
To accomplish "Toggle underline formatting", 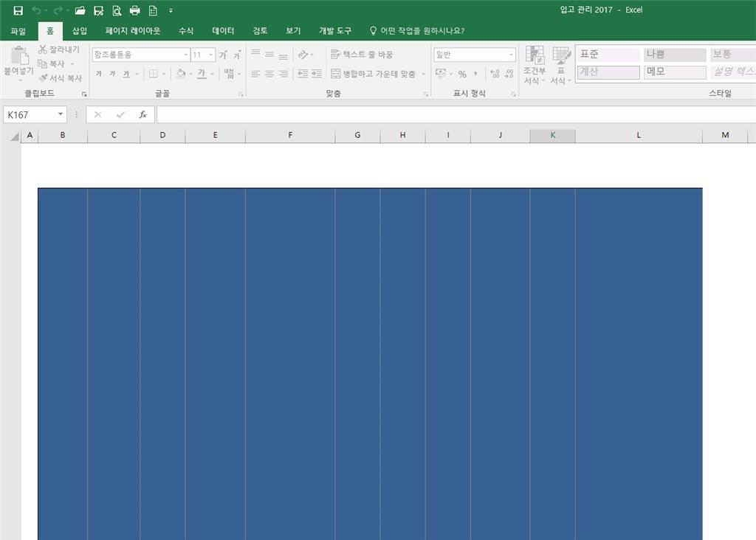I will [x=126, y=74].
